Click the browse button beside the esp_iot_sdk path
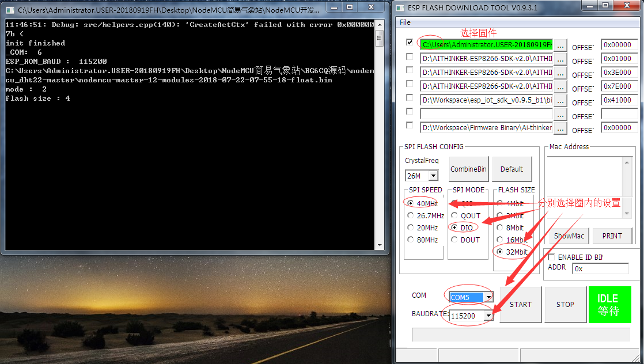 click(560, 100)
